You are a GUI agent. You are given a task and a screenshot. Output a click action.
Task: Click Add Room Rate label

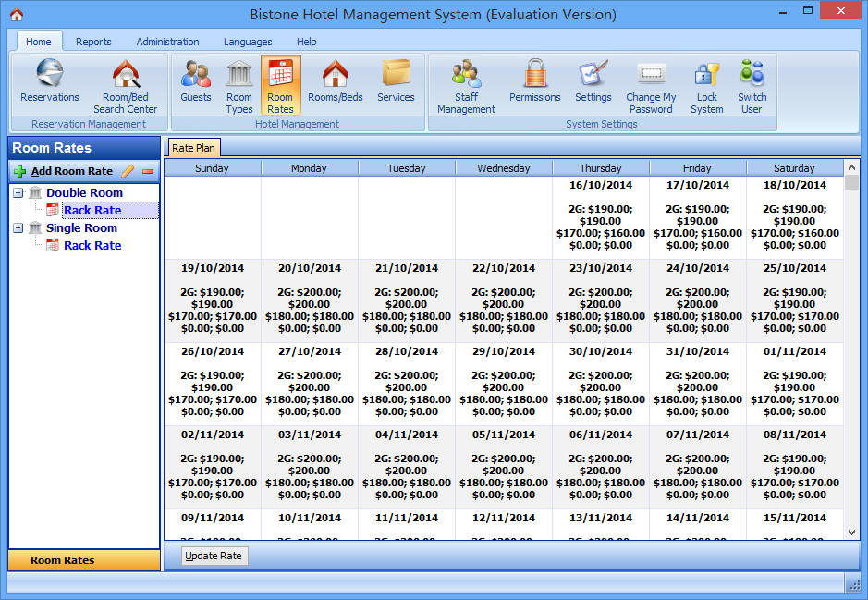(72, 171)
